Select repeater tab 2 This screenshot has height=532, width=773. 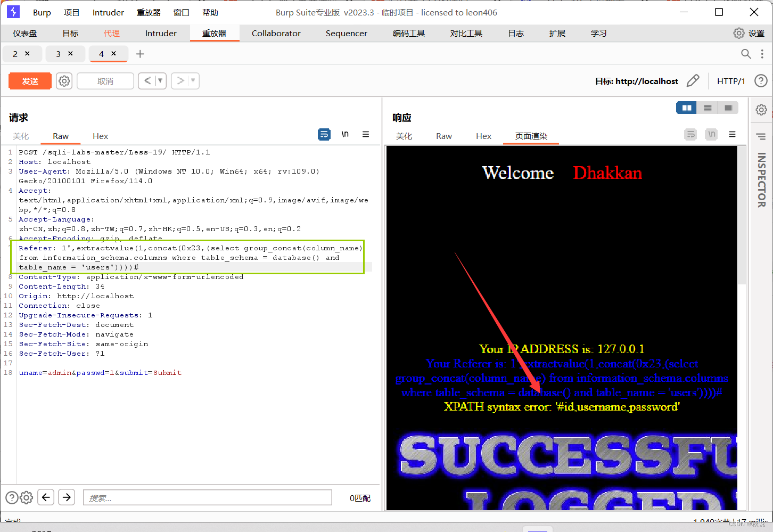tap(15, 54)
